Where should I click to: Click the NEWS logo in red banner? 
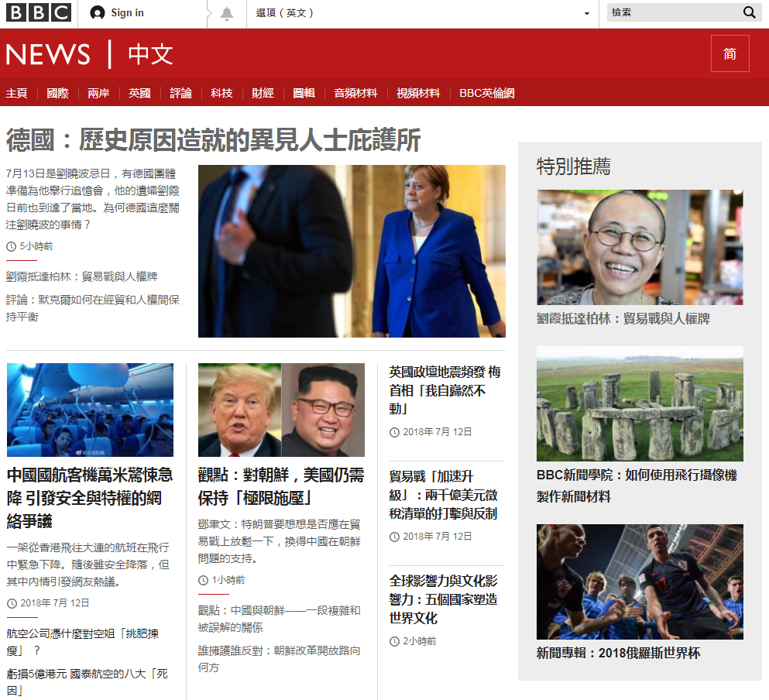[48, 54]
